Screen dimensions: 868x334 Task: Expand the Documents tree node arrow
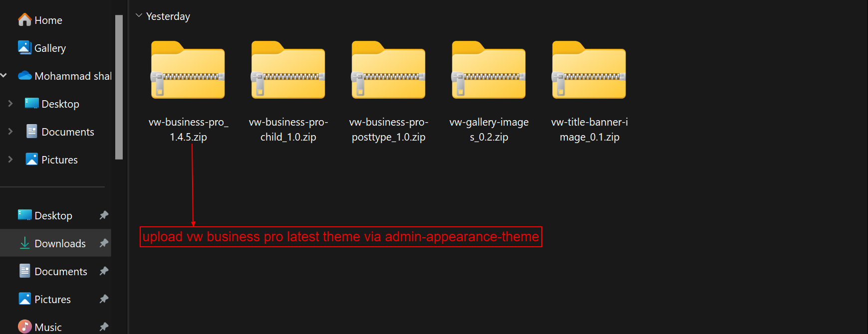10,132
